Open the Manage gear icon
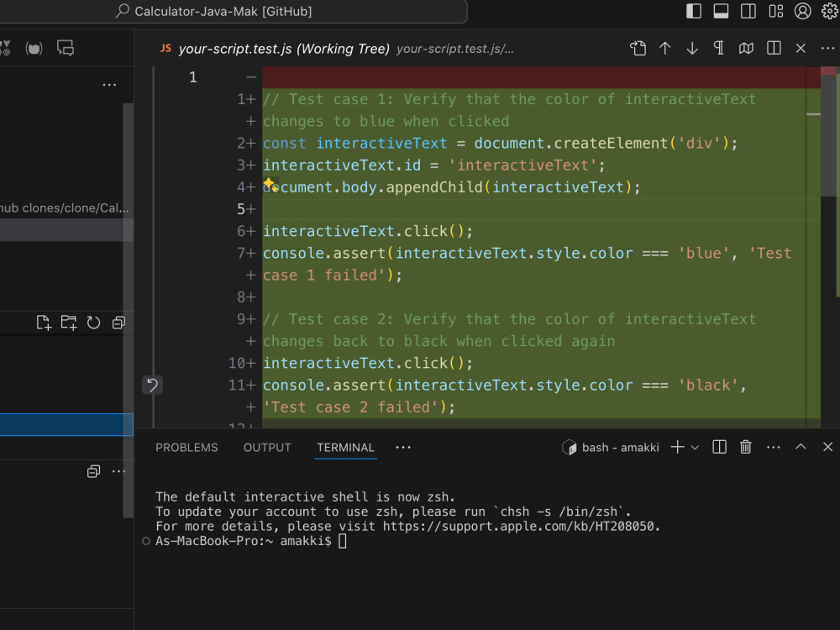Screen dimensions: 840x630 [829, 11]
